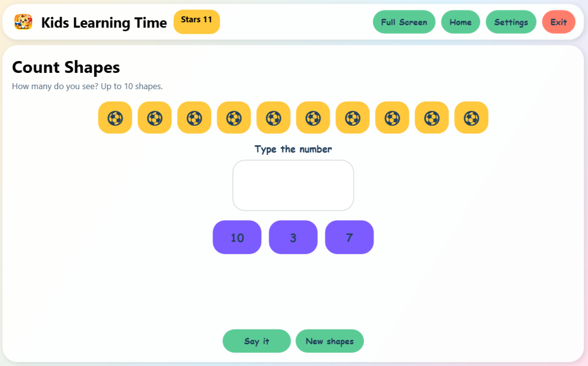Open the Settings panel
This screenshot has width=588, height=366.
[511, 22]
